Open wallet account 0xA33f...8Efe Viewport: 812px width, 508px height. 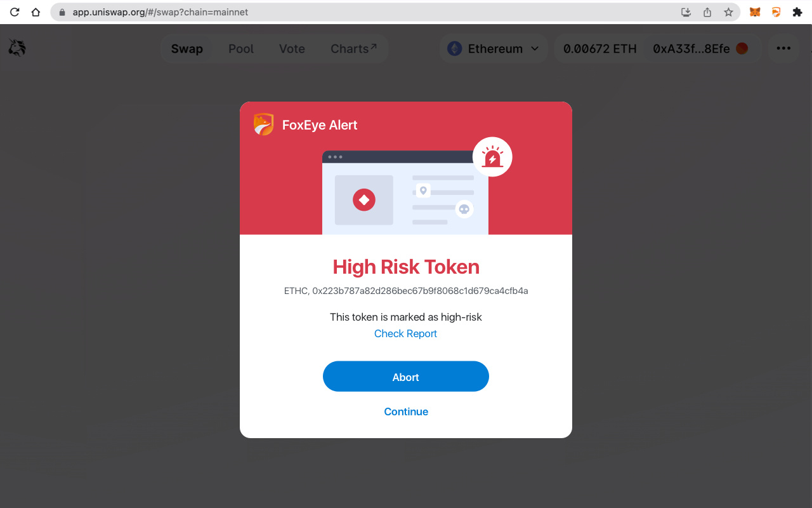pyautogui.click(x=700, y=49)
